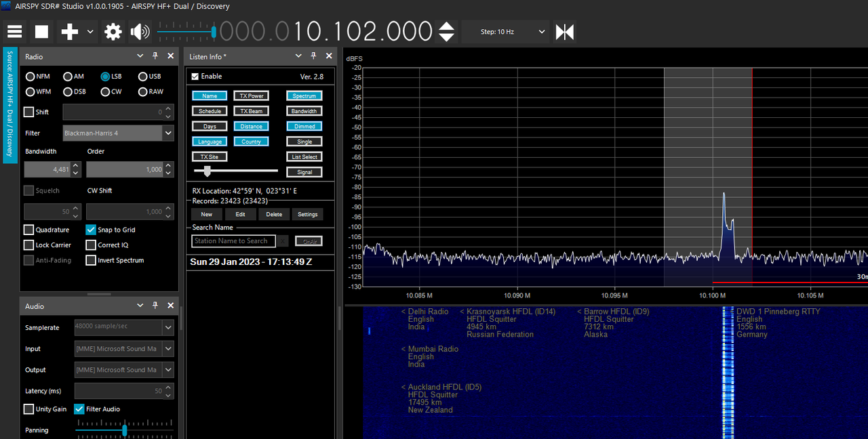
Task: Select the USB demodulation mode
Action: pyautogui.click(x=149, y=77)
